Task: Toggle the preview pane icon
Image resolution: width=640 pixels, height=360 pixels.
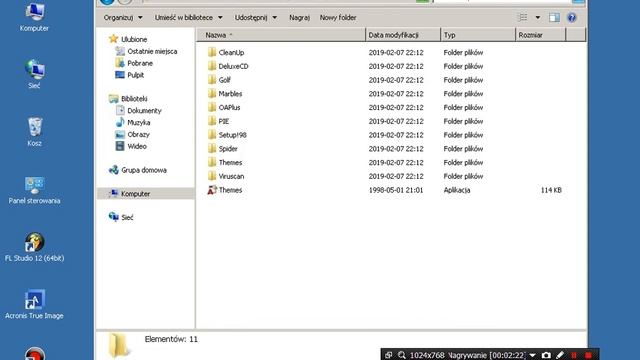Action: pos(554,18)
